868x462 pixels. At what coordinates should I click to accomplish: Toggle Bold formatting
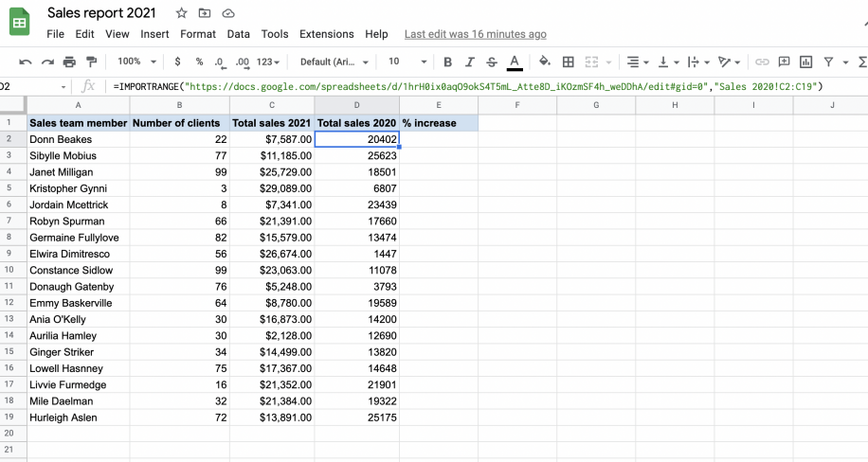[446, 62]
